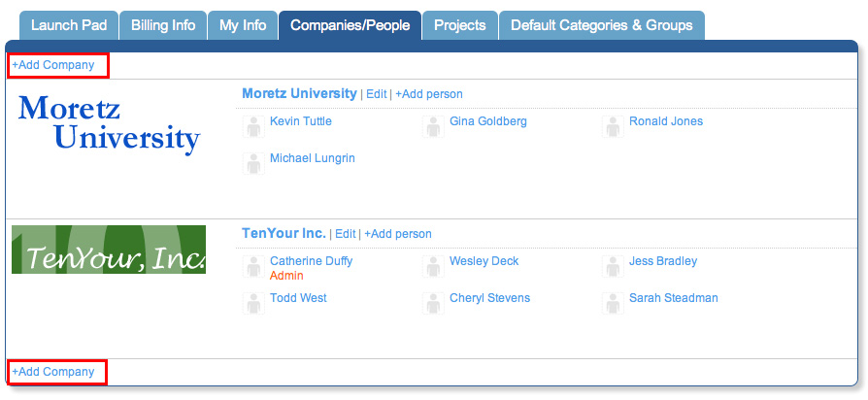Click the TenYour, Inc. logo banner
Viewport: 868px width, 400px height.
click(109, 250)
